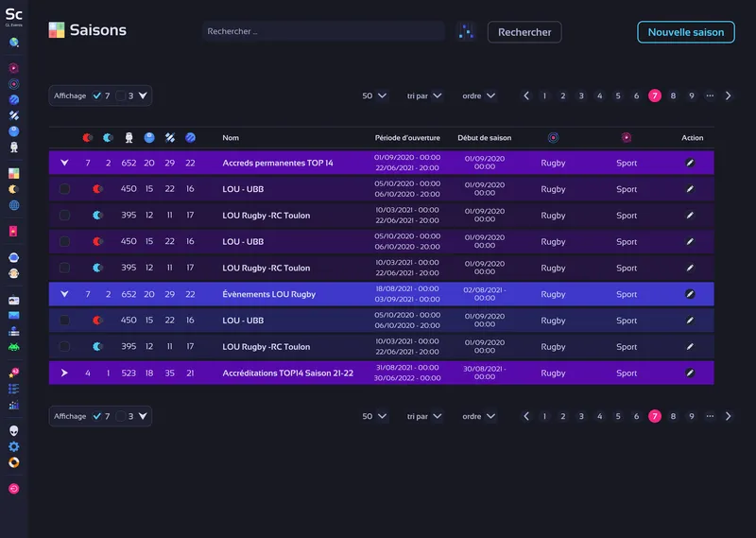756x538 pixels.
Task: Toggle the checked 7 box in top Affichage
Action: 97,95
